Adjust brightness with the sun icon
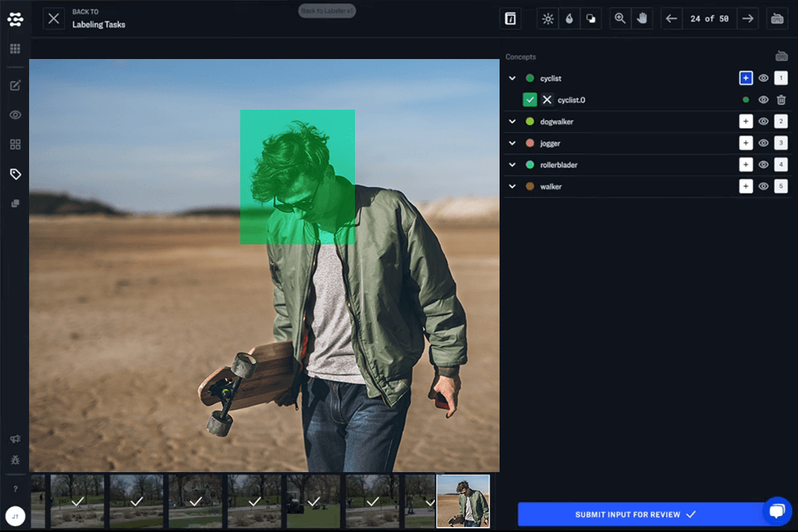This screenshot has width=798, height=532. (548, 19)
